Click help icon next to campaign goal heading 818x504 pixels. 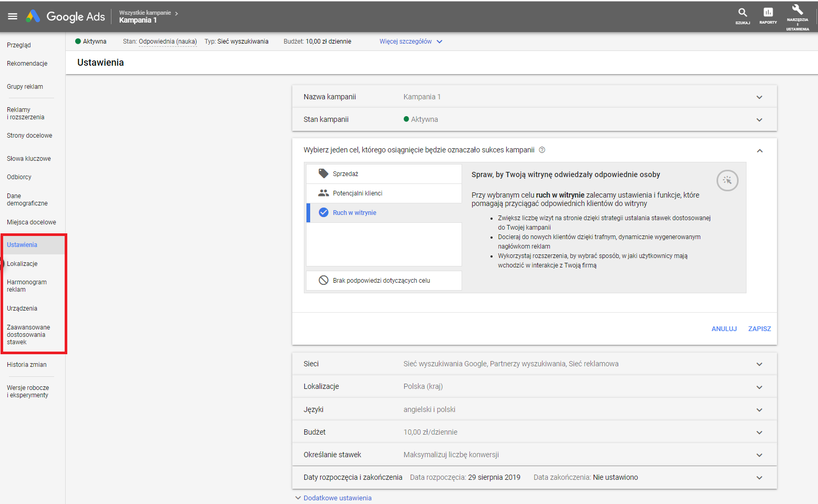[x=542, y=150]
